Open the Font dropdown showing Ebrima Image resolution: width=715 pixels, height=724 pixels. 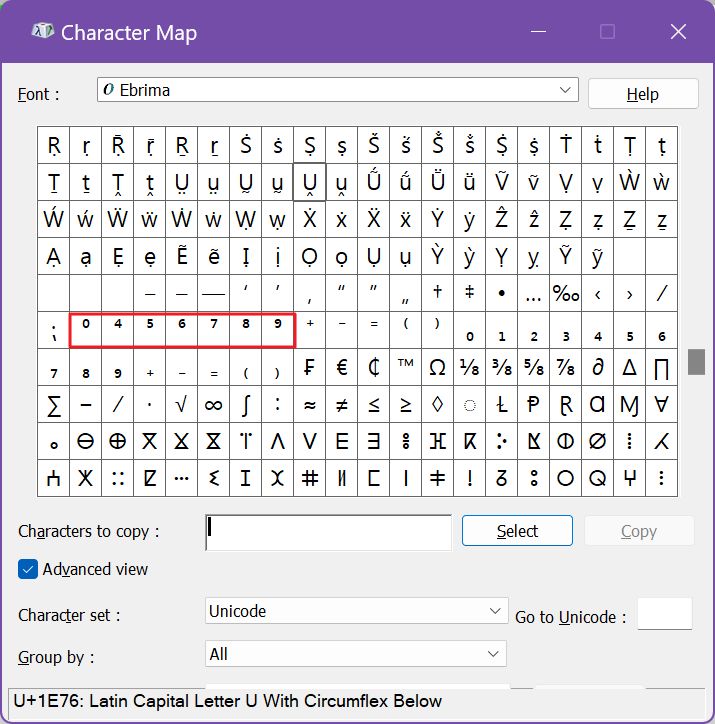click(337, 90)
